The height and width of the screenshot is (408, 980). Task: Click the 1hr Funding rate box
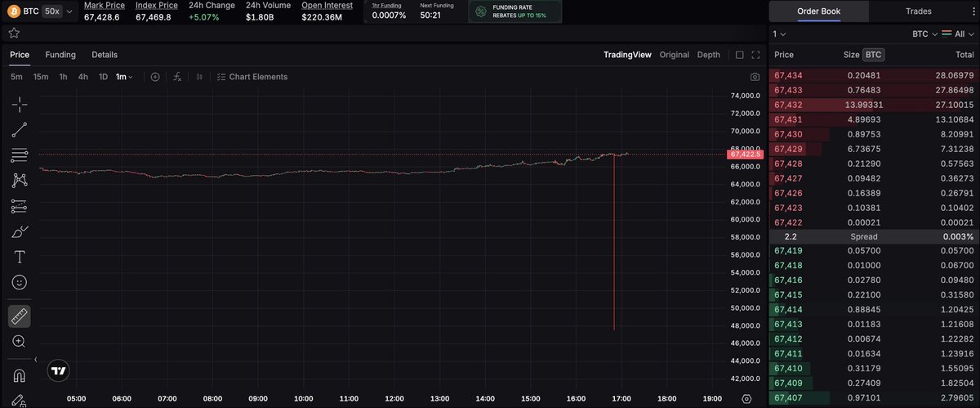point(389,11)
